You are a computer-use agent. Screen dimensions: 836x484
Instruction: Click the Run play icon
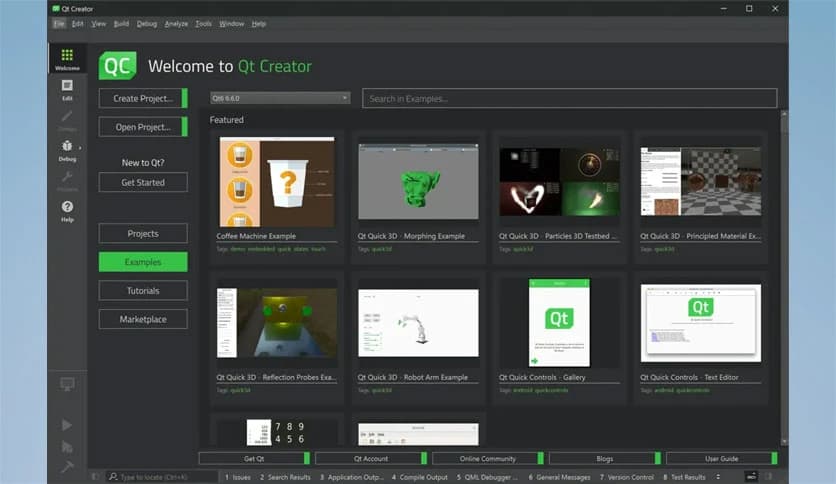(x=67, y=425)
